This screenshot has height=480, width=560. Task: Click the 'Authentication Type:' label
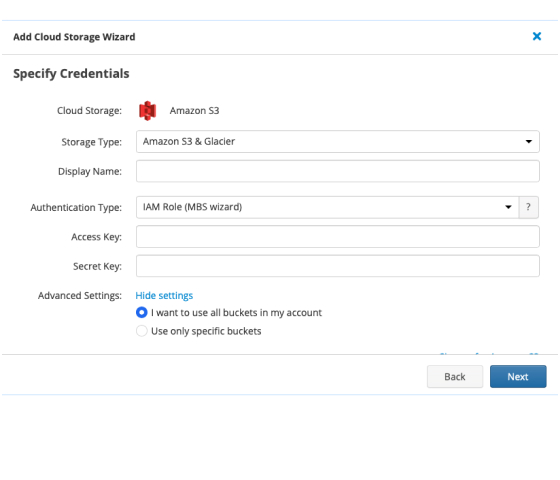[x=76, y=208]
